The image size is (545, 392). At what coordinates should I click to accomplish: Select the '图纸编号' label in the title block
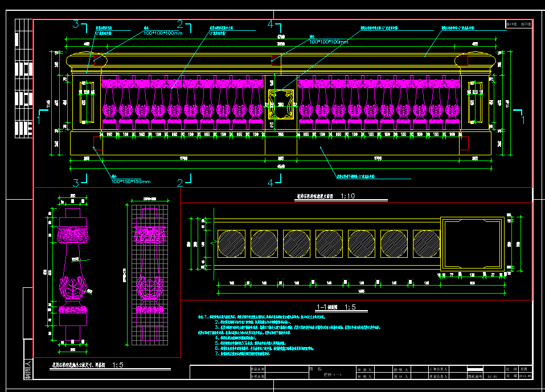tap(475, 377)
